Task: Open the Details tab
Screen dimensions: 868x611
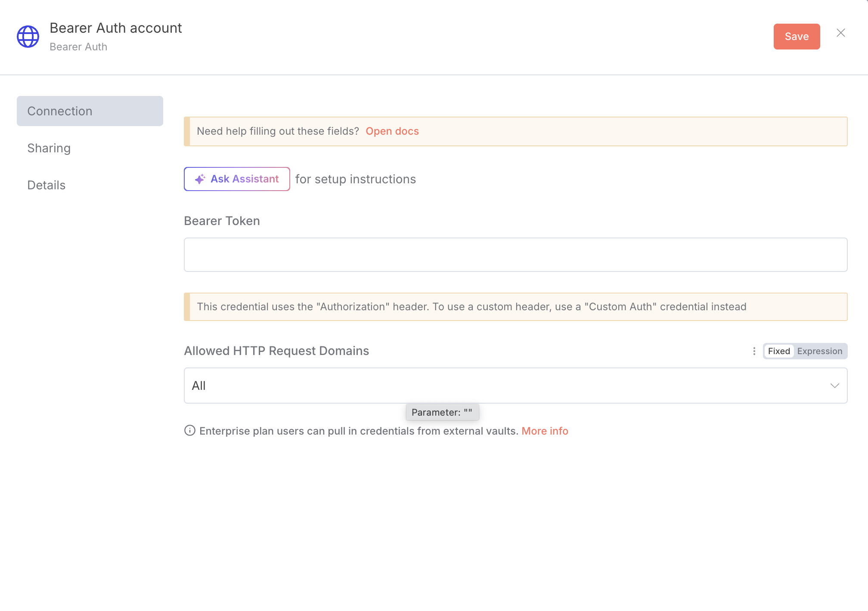Action: pos(46,185)
